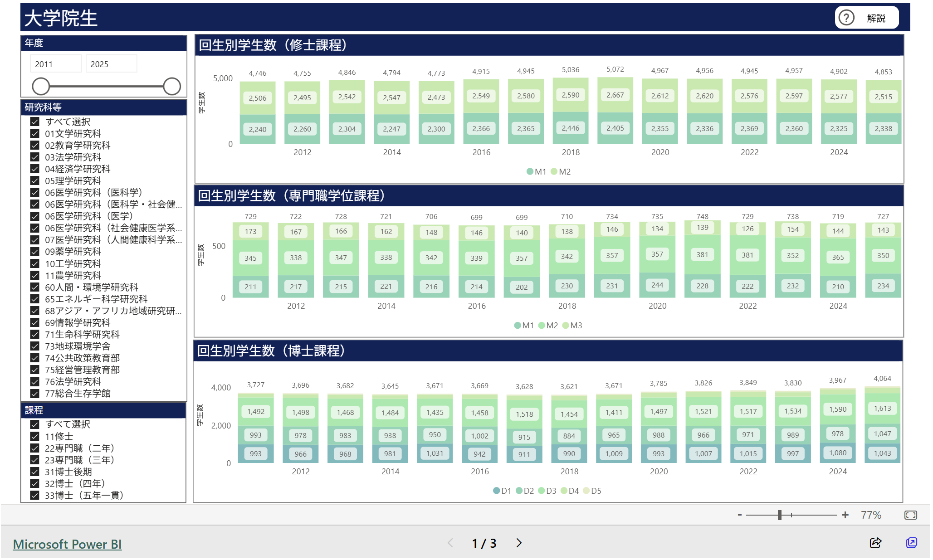Image resolution: width=933 pixels, height=560 pixels.
Task: Toggle the 69情報学研究科 checkbox
Action: point(34,322)
